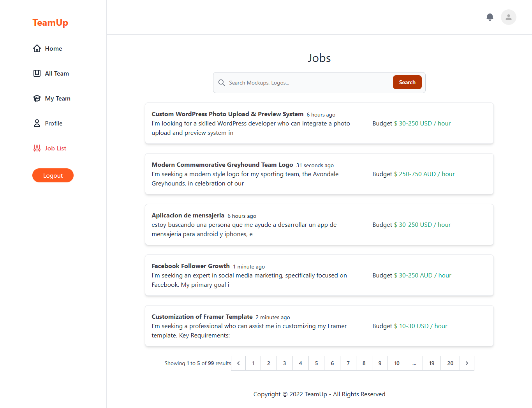Open Customization of Framer Template job
Image resolution: width=532 pixels, height=408 pixels.
pos(202,316)
